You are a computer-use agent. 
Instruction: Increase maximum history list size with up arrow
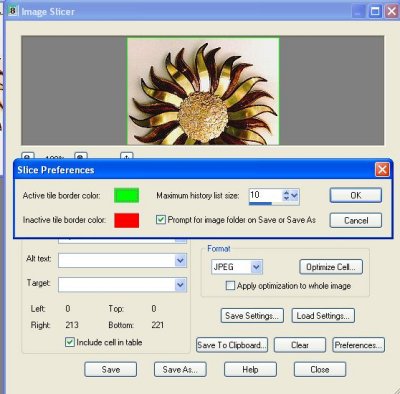286,193
